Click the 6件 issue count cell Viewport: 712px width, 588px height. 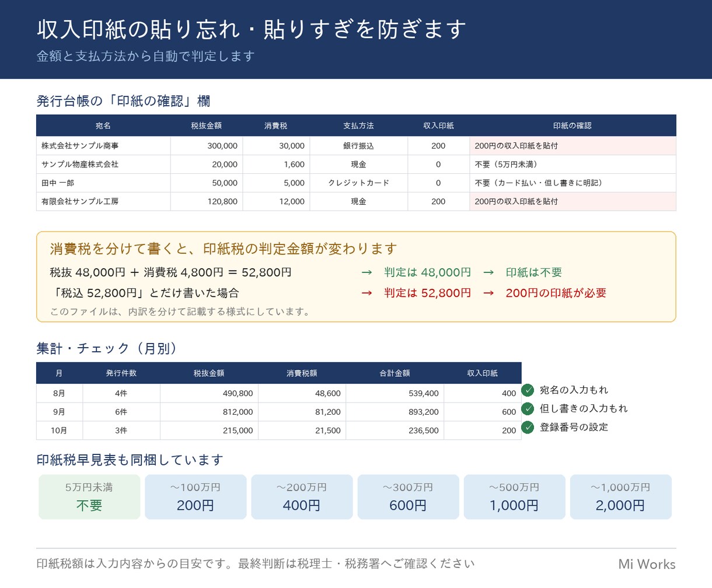121,412
